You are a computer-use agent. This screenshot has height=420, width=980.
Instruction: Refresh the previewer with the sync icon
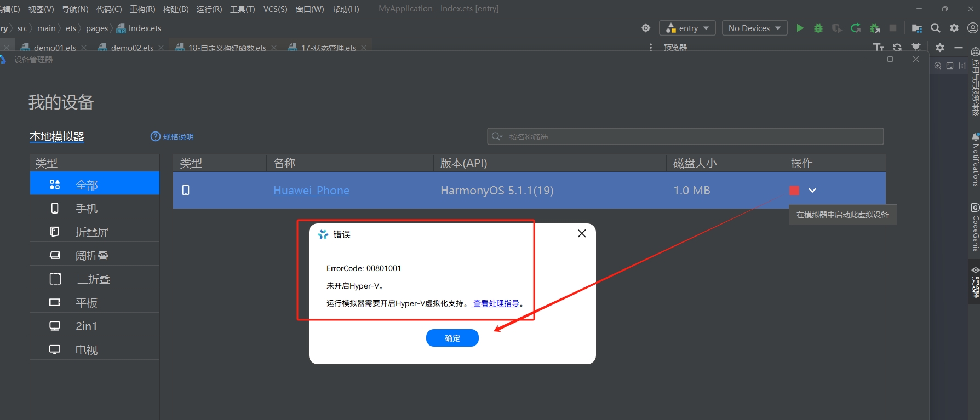897,47
